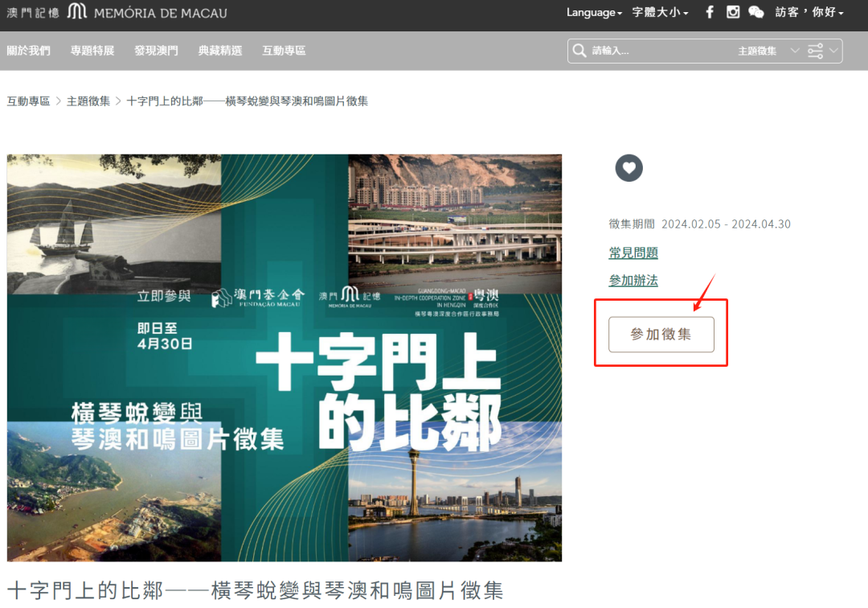
Task: Open the 關於我們 menu
Action: 28,51
